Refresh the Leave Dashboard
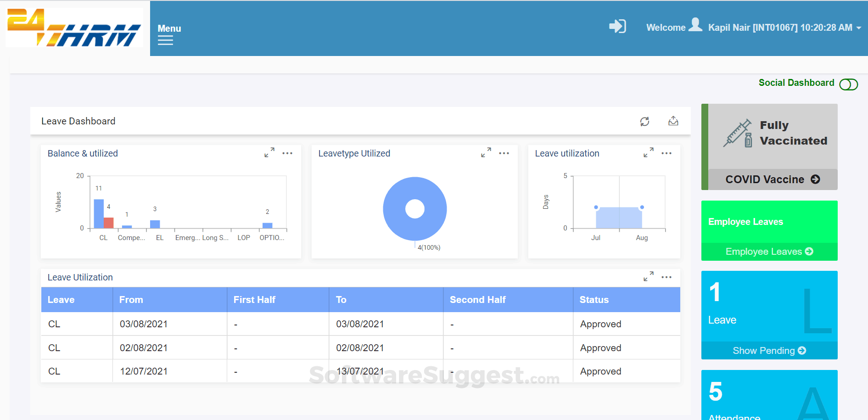 (645, 121)
